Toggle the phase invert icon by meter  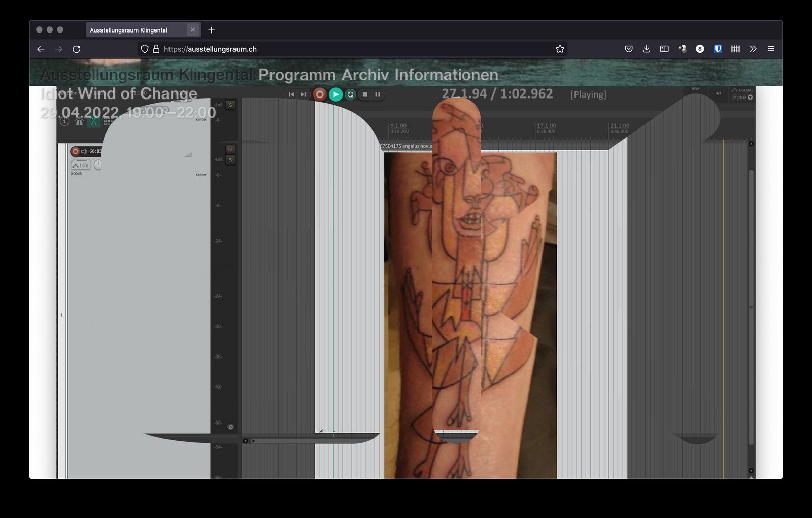coord(230,427)
